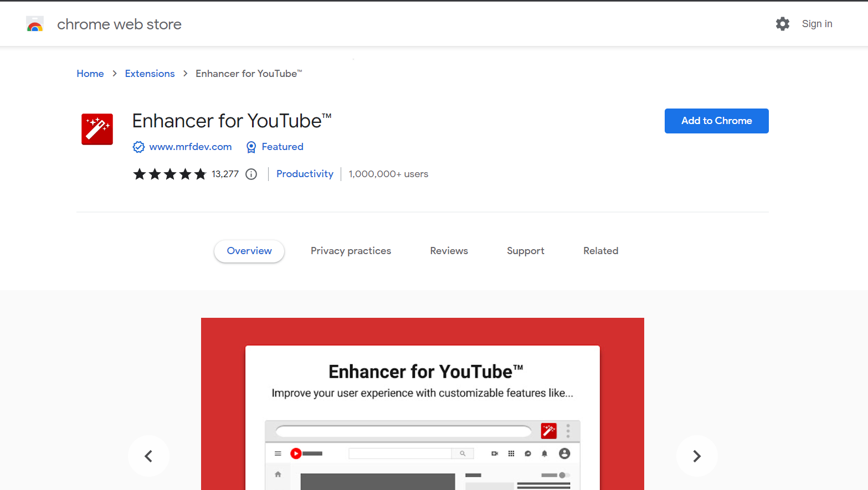Open the Related tab

pyautogui.click(x=600, y=250)
